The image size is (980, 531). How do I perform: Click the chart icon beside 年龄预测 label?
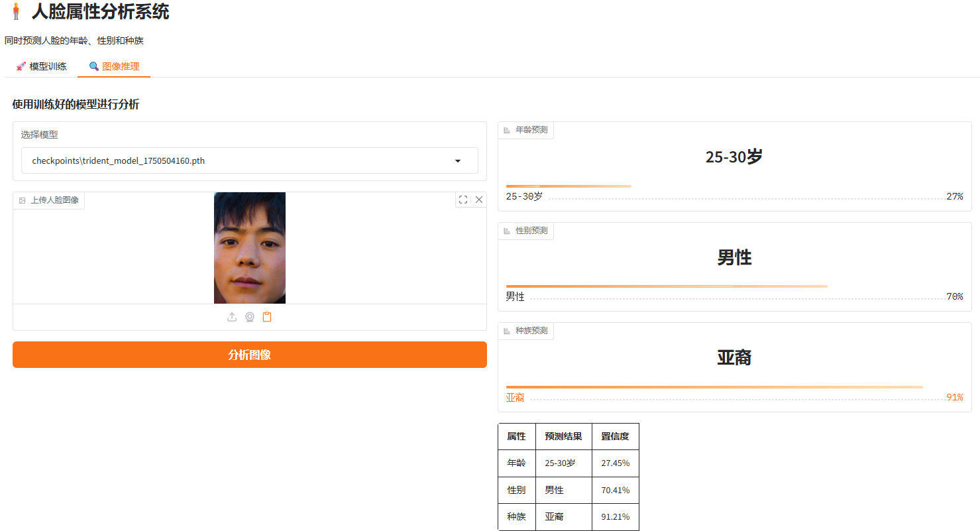[x=506, y=130]
